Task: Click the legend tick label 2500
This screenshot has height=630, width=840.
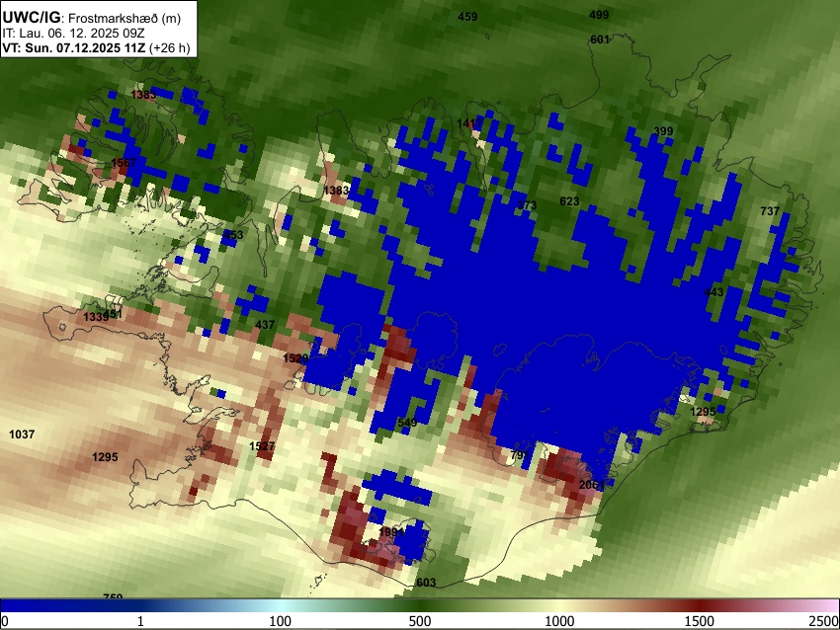Action: pyautogui.click(x=824, y=621)
